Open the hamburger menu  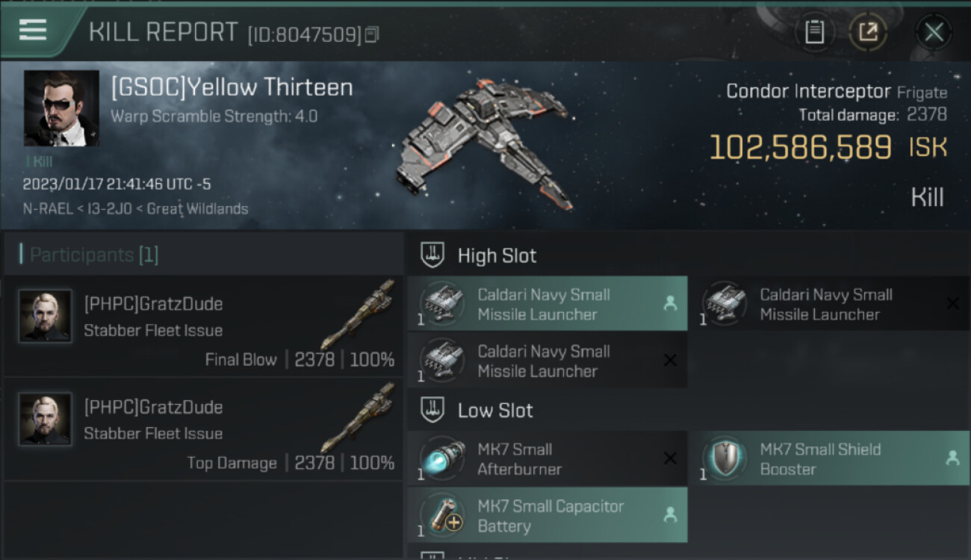click(33, 30)
